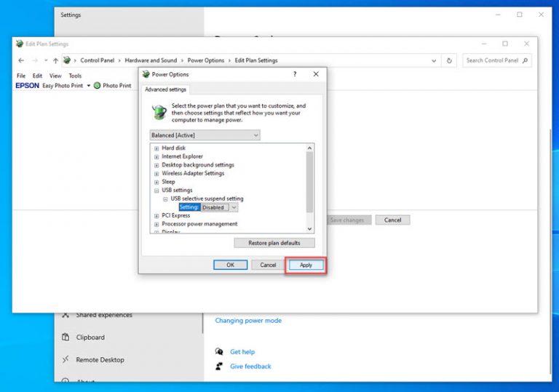Click the settings tree scrollbar thumb
The image size is (559, 392).
tap(309, 182)
